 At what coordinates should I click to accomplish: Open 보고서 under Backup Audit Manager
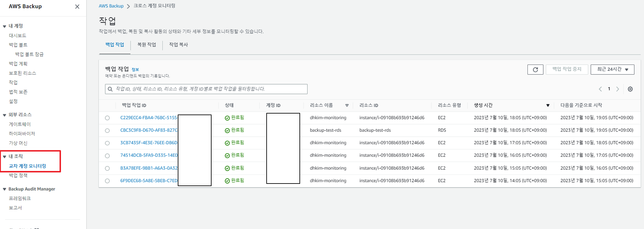pos(15,208)
